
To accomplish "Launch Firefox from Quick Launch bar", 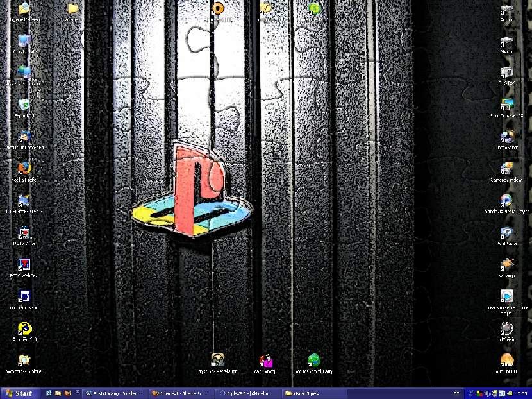I will [x=67, y=393].
